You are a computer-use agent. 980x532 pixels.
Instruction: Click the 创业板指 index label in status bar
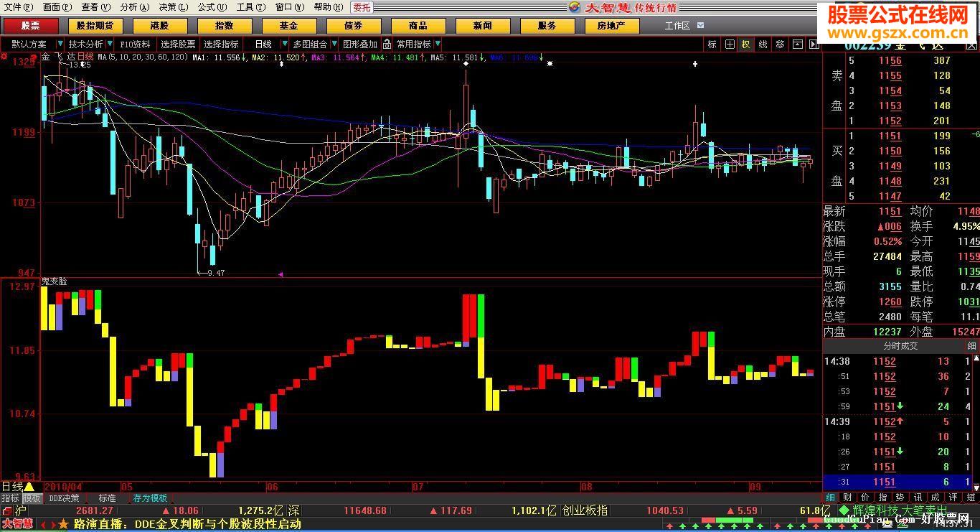click(585, 510)
